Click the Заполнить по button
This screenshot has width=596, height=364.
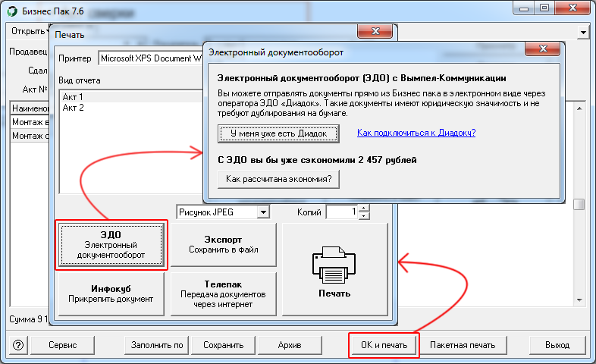coord(157,345)
